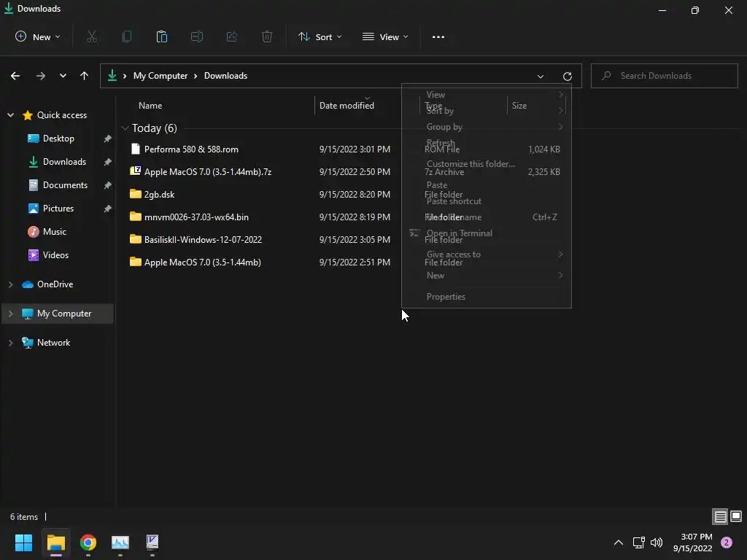Click the Share icon in toolbar

click(x=232, y=36)
